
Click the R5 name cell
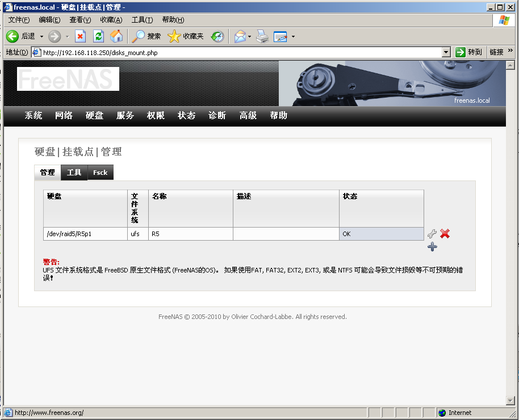191,234
